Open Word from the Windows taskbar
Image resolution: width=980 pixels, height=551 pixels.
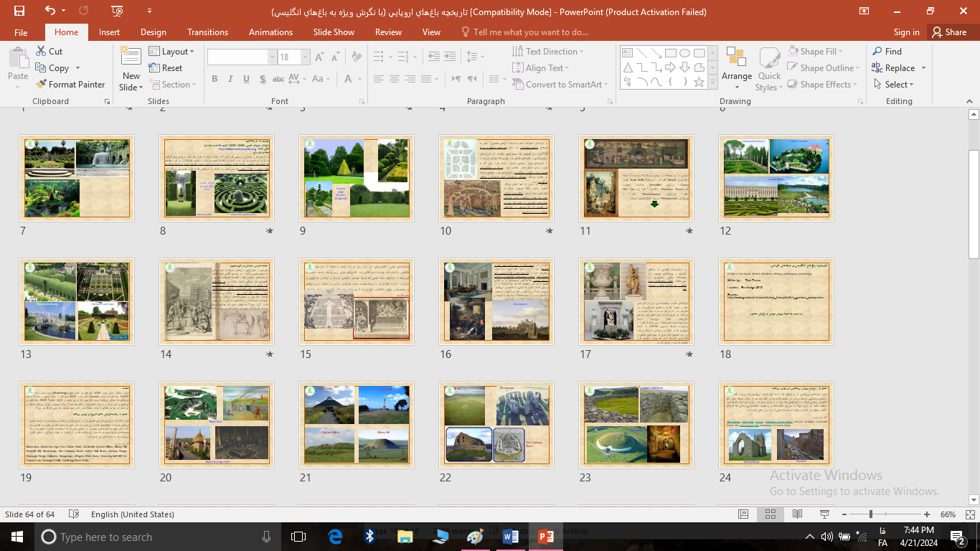(511, 537)
